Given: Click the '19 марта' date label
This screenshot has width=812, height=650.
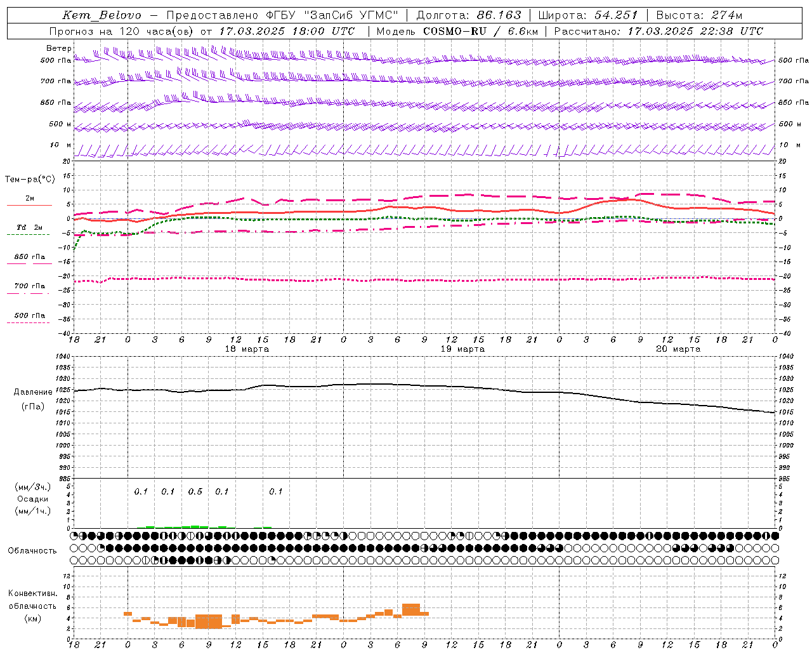Looking at the screenshot, I should point(462,349).
